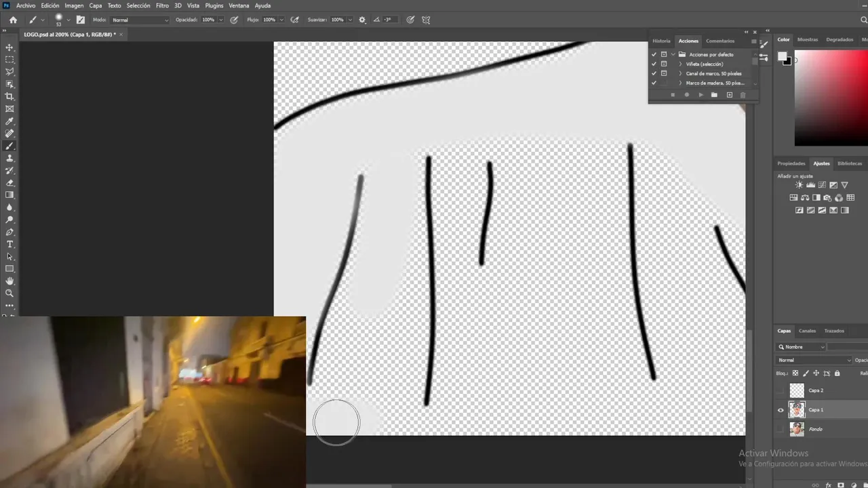868x488 pixels.
Task: Open the Suavizar dropdown arrow
Action: coord(349,20)
